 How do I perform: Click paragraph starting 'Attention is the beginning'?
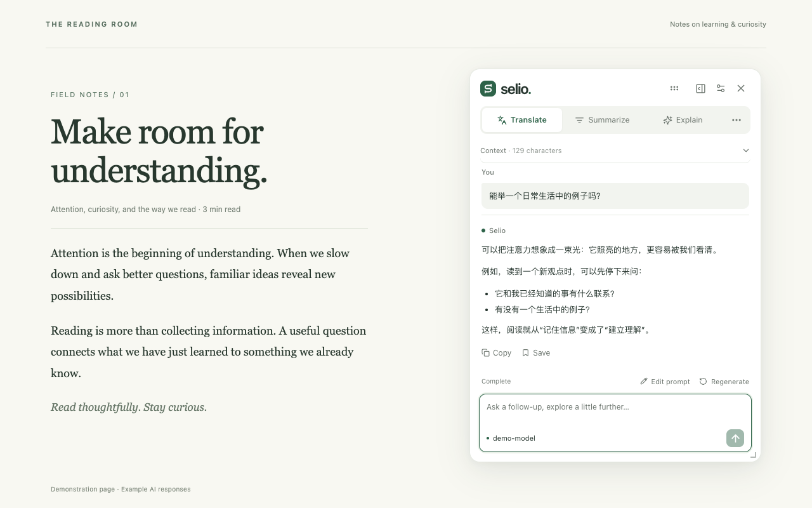(x=209, y=274)
